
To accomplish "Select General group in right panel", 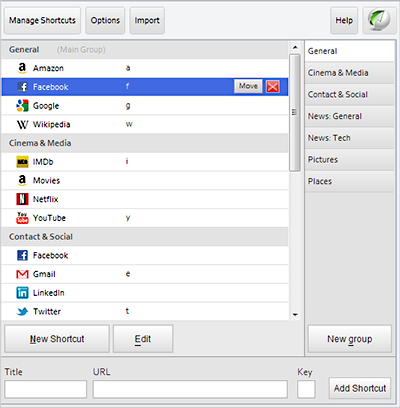I will [x=350, y=51].
